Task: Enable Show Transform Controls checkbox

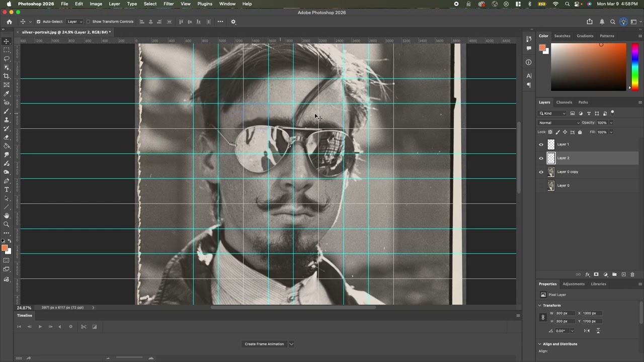Action: (88, 22)
